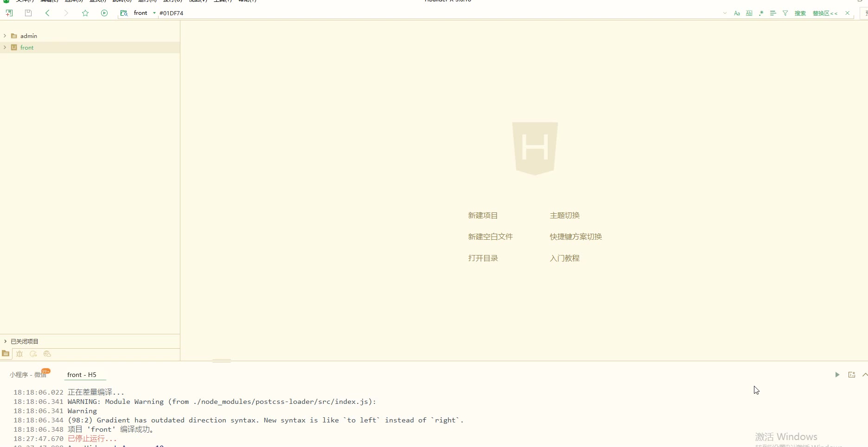Screen dimensions: 868x447
Task: Toggle case-sensitive Aa search option
Action: point(737,13)
